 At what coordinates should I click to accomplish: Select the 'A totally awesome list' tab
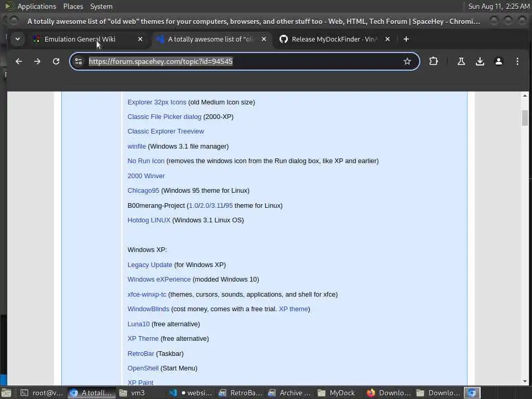point(211,39)
